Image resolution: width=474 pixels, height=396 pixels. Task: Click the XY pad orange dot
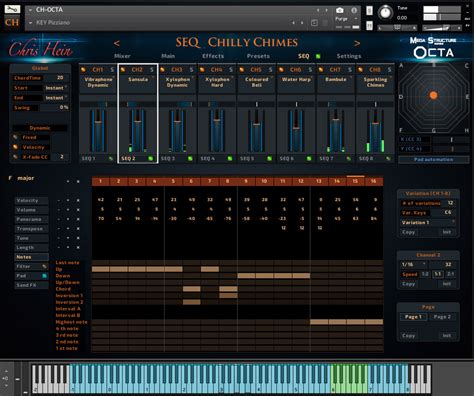point(433,95)
